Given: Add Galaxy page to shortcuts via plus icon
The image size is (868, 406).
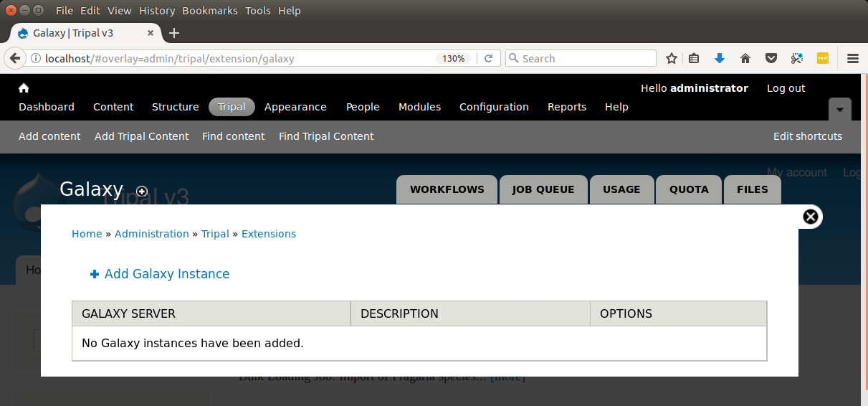Looking at the screenshot, I should pos(142,191).
